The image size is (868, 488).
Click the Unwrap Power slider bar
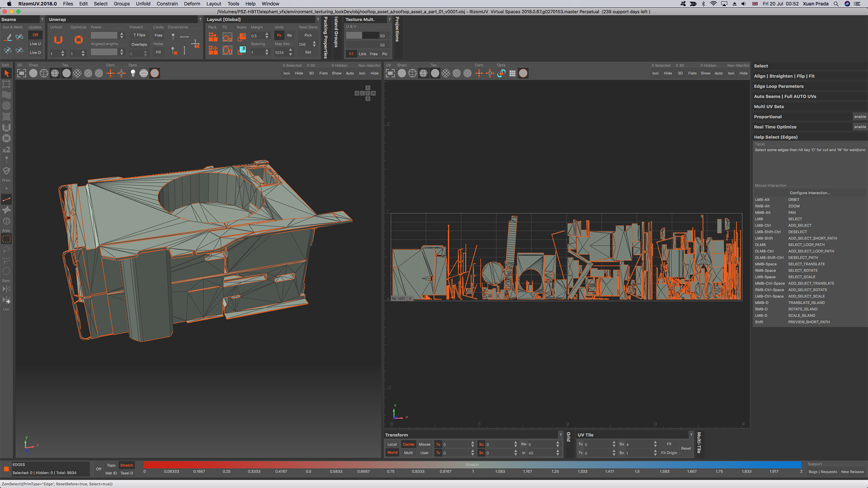coord(104,35)
